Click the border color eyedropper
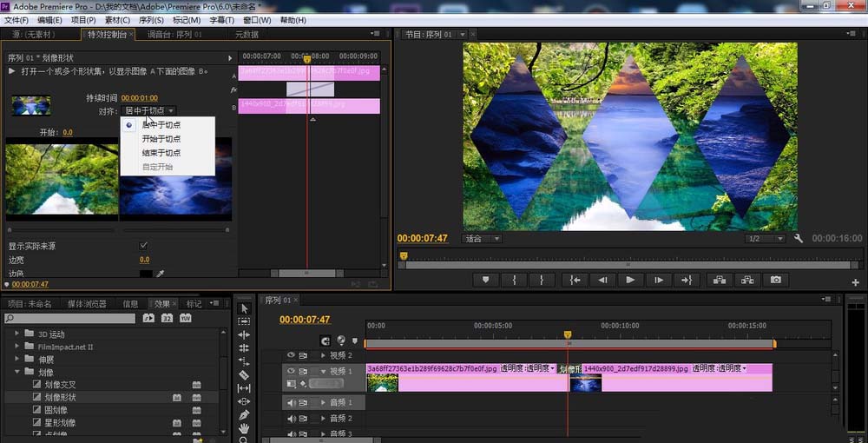 pyautogui.click(x=160, y=274)
